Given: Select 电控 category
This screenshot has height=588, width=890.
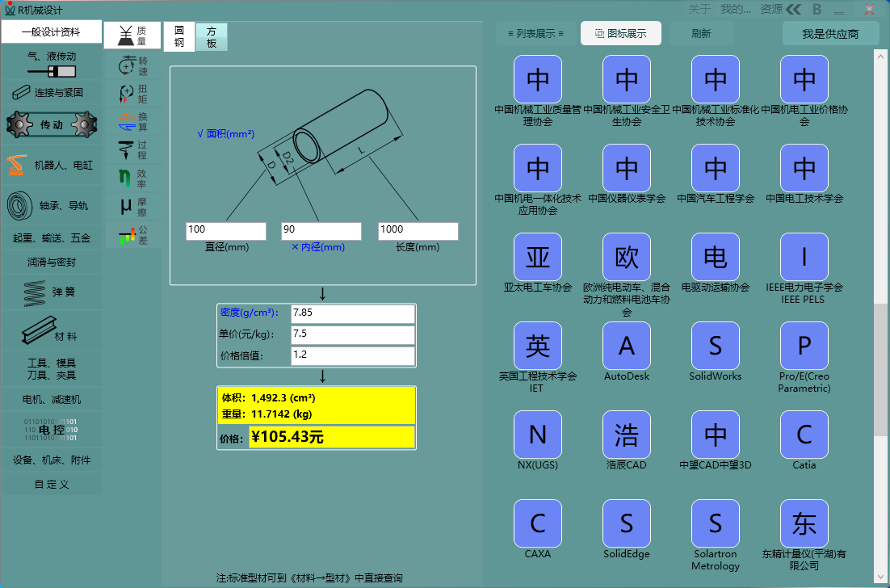Looking at the screenshot, I should (52, 430).
